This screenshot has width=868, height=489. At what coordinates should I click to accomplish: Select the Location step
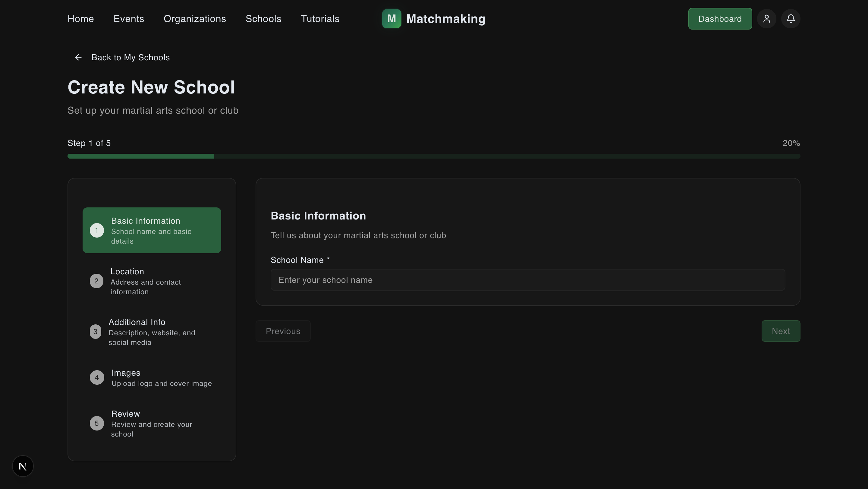click(x=152, y=281)
